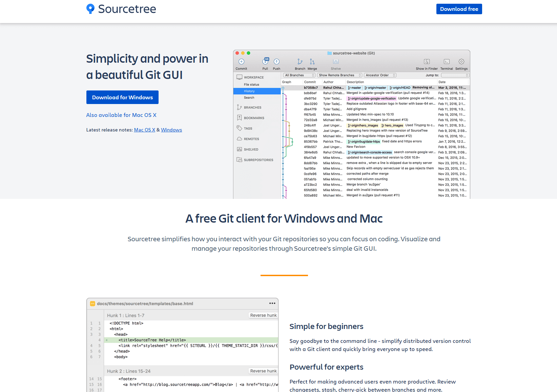
Task: Click the Sourcetree logo icon
Action: (90, 9)
